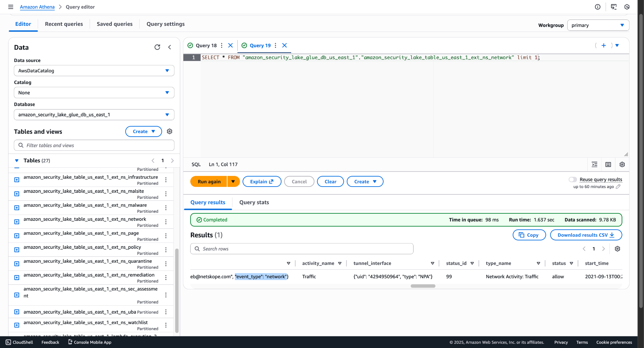Open Query 18 tab options menu
The image size is (644, 348).
click(x=222, y=45)
